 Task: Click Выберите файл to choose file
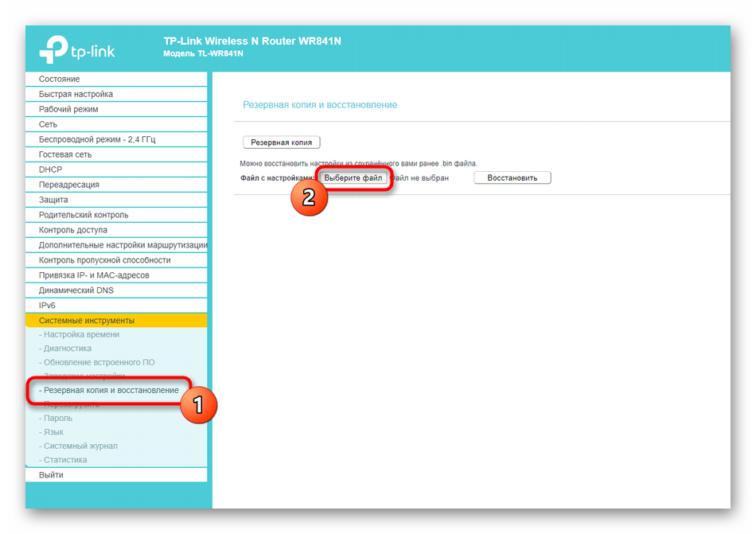point(353,177)
